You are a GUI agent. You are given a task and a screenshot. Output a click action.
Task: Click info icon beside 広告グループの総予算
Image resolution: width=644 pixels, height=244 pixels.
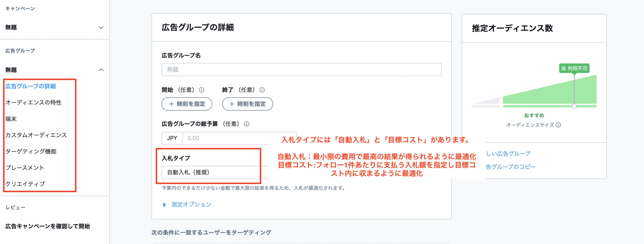click(247, 124)
